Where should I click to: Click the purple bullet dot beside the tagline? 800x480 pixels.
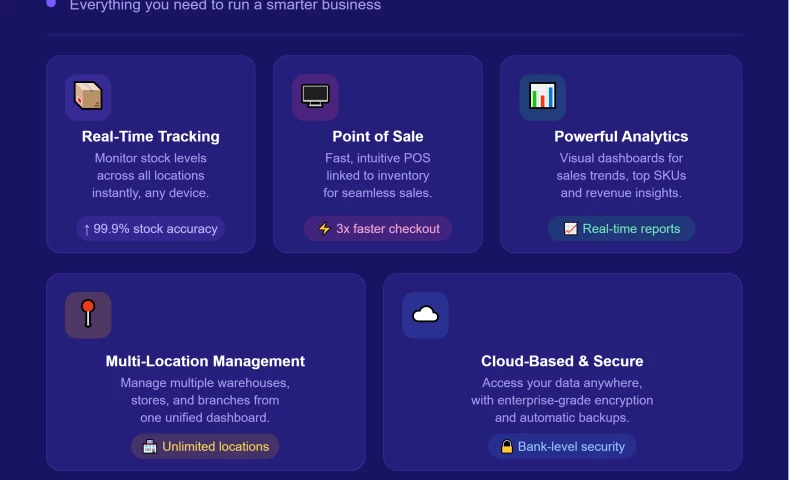[51, 3]
